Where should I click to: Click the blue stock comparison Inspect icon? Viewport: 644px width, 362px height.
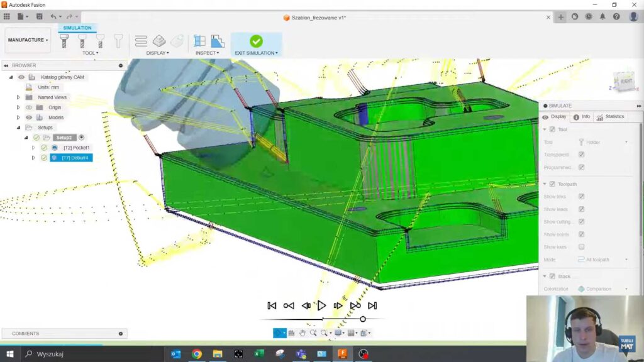click(x=218, y=41)
